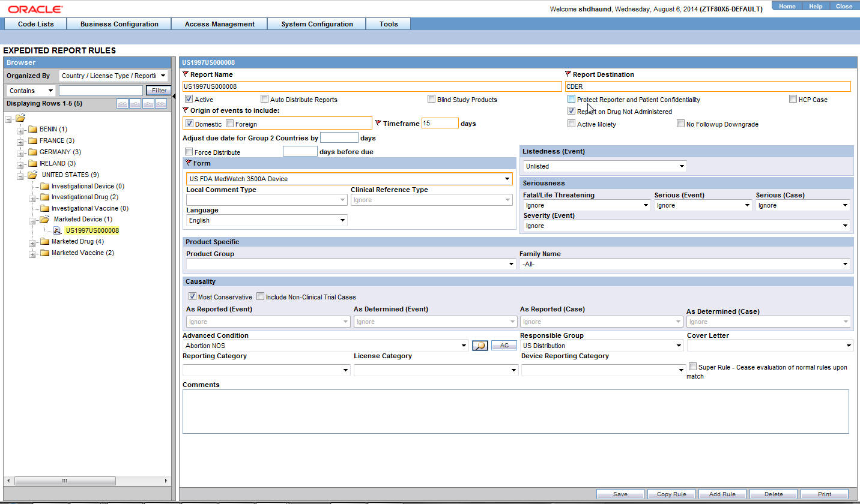Click the Copy Rule button
Image resolution: width=860 pixels, height=504 pixels.
pos(671,494)
